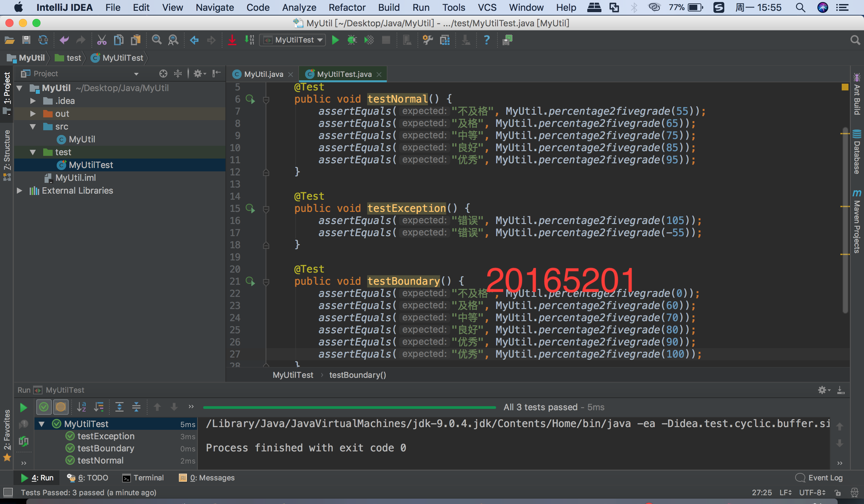Image resolution: width=864 pixels, height=504 pixels.
Task: Collapse the test folder
Action: point(33,152)
